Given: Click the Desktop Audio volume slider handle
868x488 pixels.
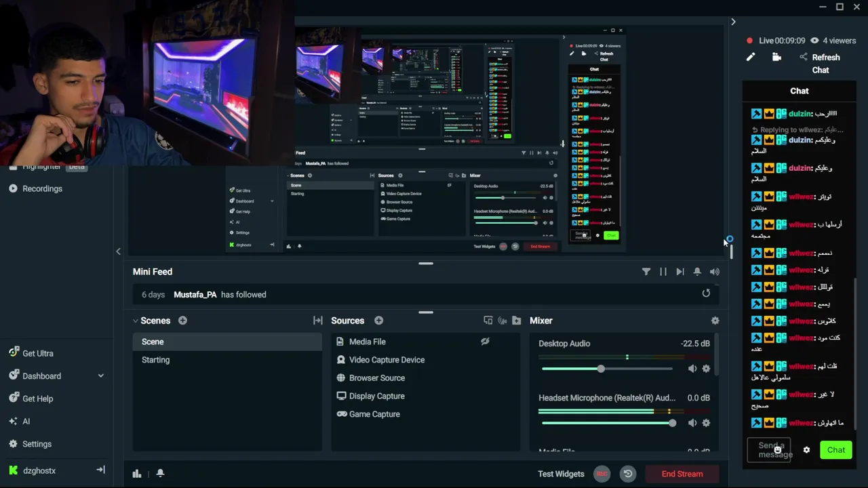Looking at the screenshot, I should [601, 369].
